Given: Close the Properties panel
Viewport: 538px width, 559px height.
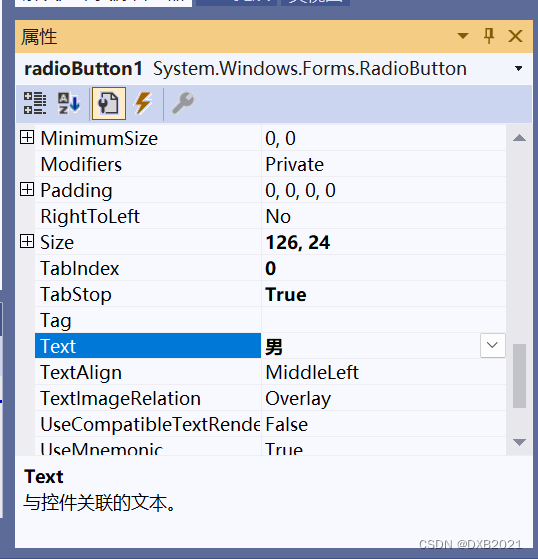Looking at the screenshot, I should coord(515,36).
